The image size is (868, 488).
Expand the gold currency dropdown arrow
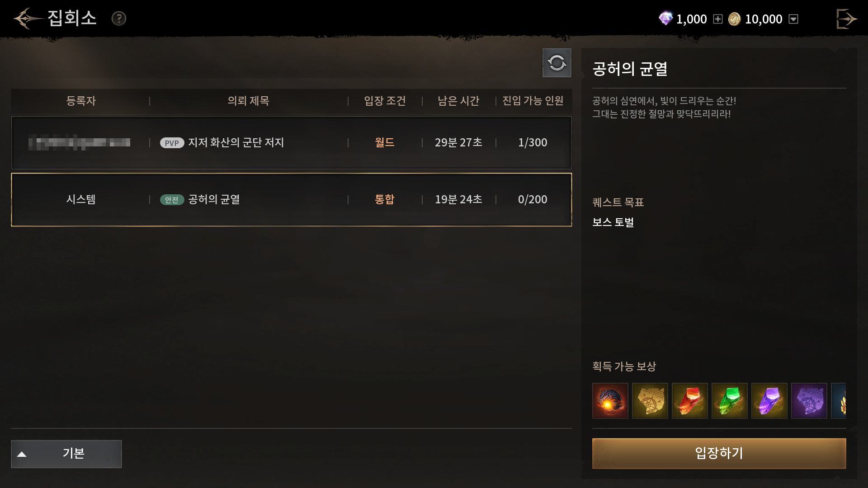(793, 19)
